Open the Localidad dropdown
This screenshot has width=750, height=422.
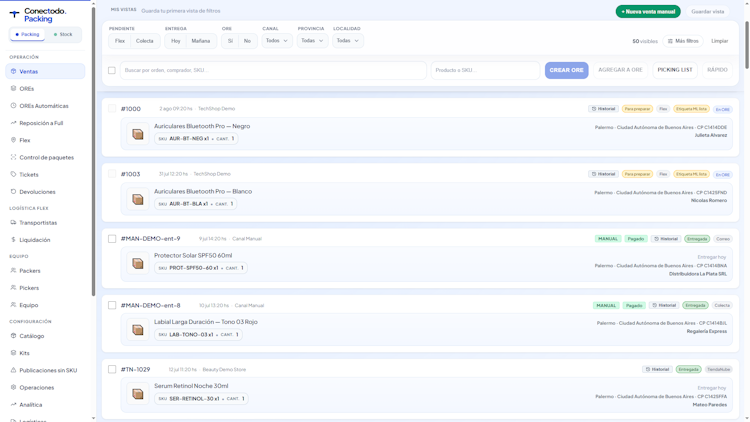pos(348,41)
